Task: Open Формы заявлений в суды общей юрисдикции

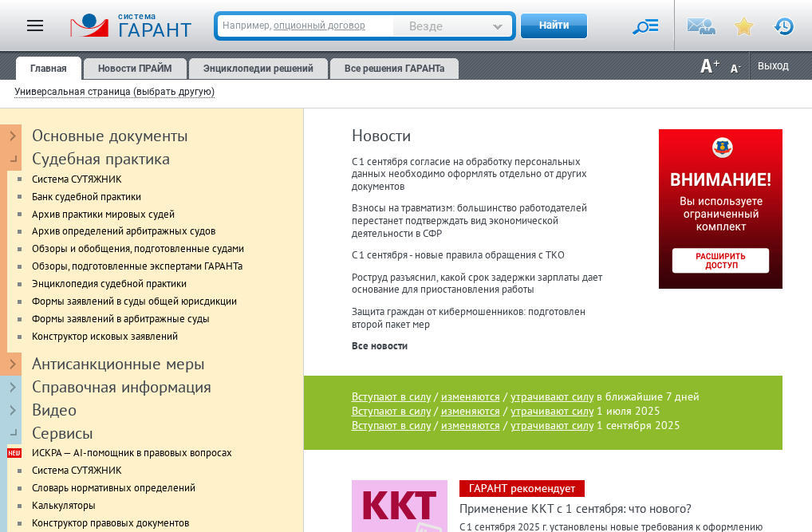Action: click(134, 301)
